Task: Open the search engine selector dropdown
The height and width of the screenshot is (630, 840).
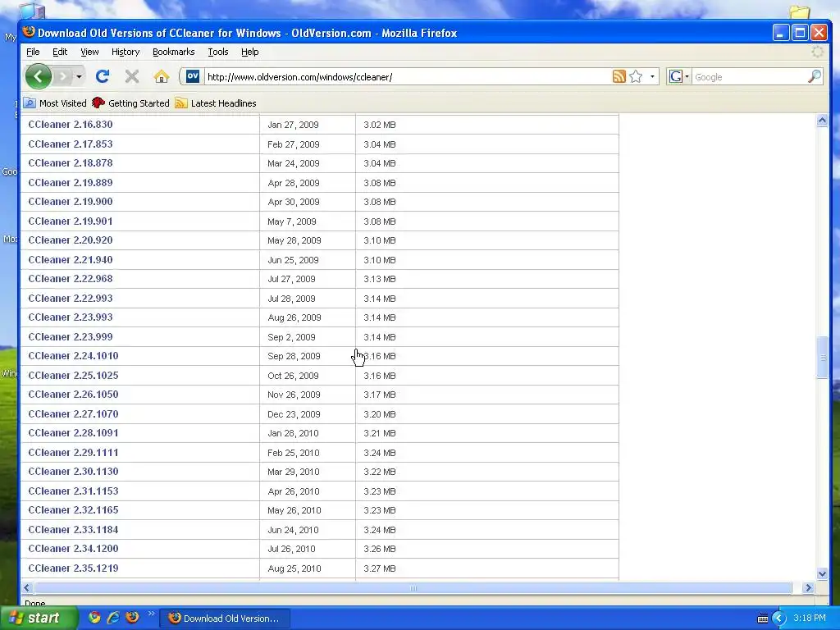Action: point(679,76)
